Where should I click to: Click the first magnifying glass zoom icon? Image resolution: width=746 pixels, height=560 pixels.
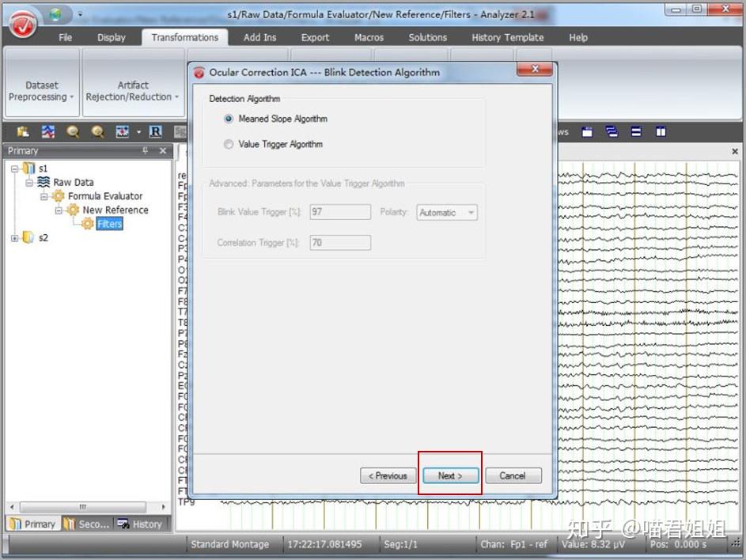click(x=73, y=132)
